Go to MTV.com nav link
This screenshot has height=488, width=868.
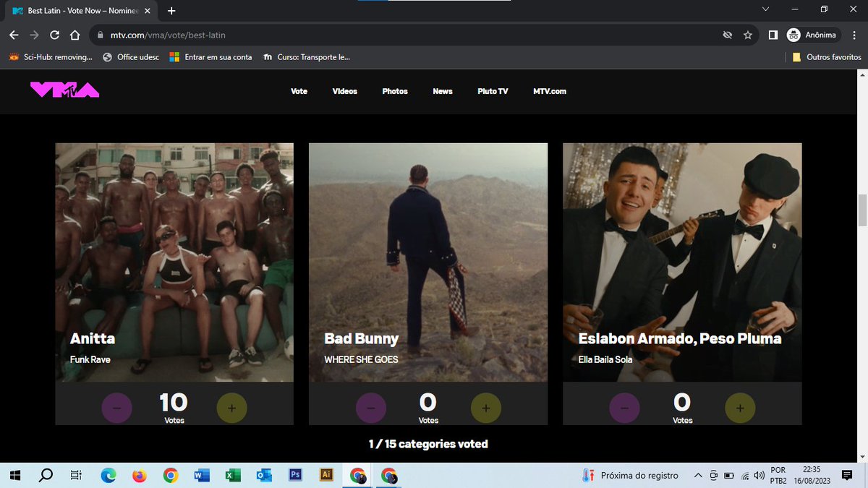click(550, 91)
